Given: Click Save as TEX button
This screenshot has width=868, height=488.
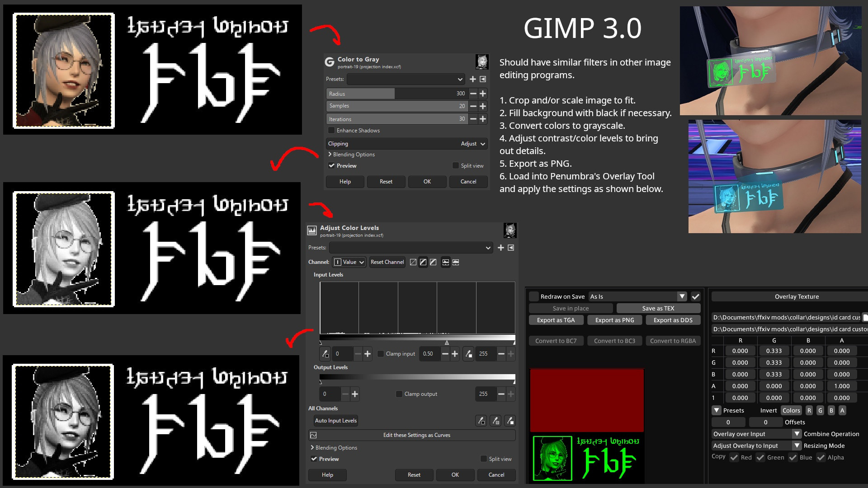Looking at the screenshot, I should (658, 308).
